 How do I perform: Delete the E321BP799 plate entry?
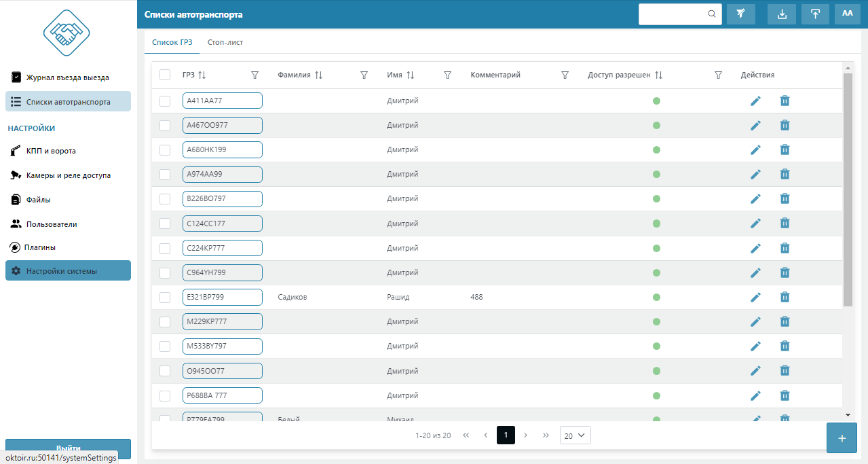(x=785, y=297)
